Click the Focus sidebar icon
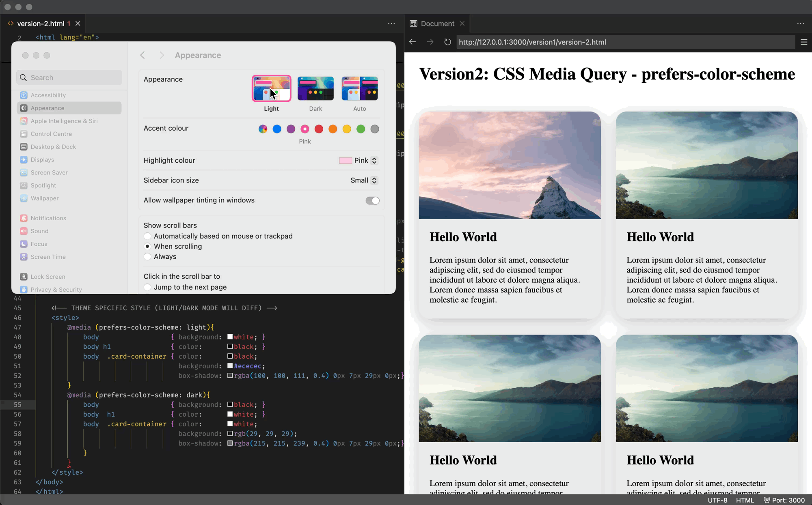 tap(23, 244)
